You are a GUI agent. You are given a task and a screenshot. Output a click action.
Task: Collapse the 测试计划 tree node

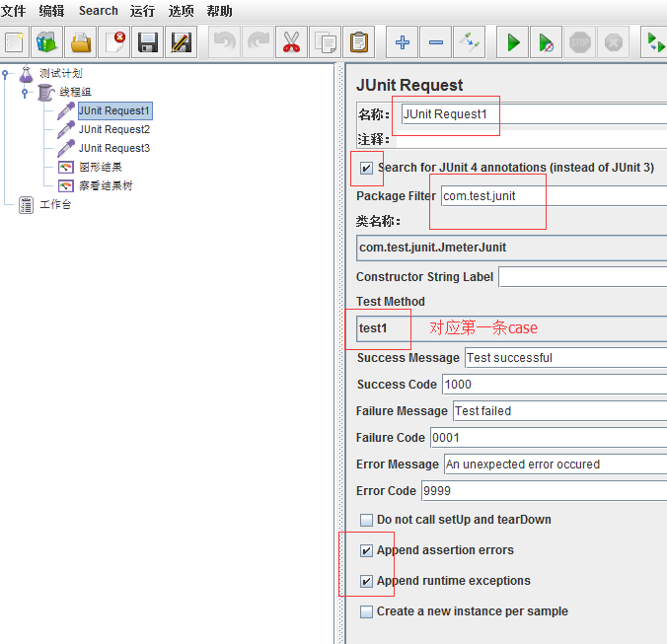click(x=5, y=74)
